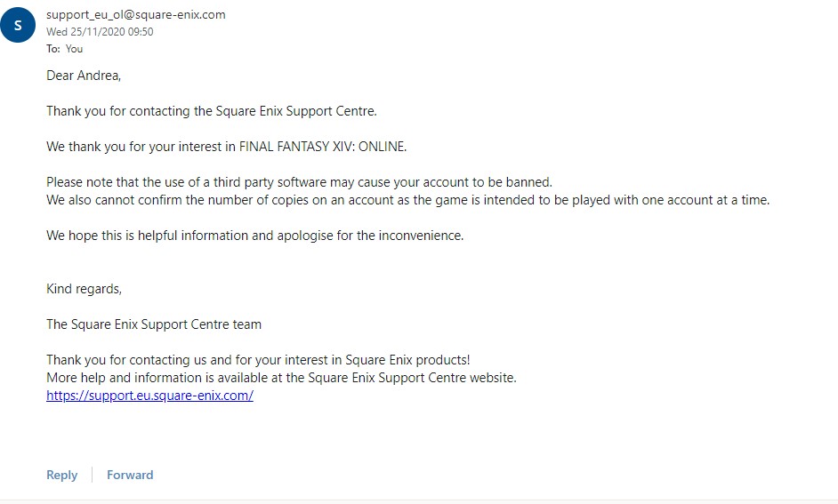The image size is (838, 504).
Task: Click the sentence about number of copies
Action: (x=408, y=200)
